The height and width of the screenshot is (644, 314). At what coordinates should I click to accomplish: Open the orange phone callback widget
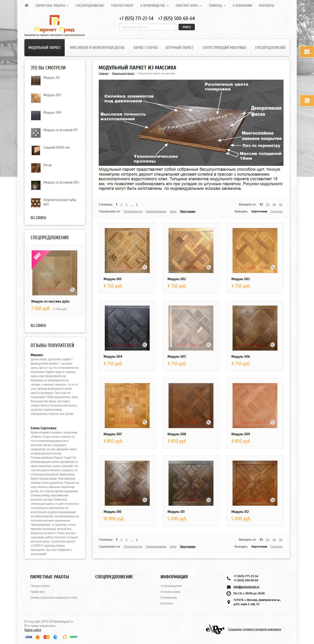307,100
